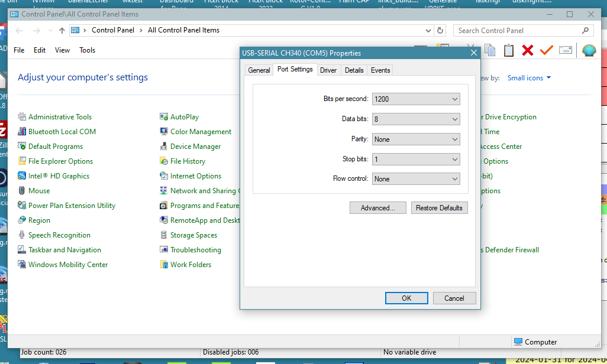This screenshot has width=607, height=364.
Task: Open Intel HD Graphics icon
Action: (x=22, y=176)
